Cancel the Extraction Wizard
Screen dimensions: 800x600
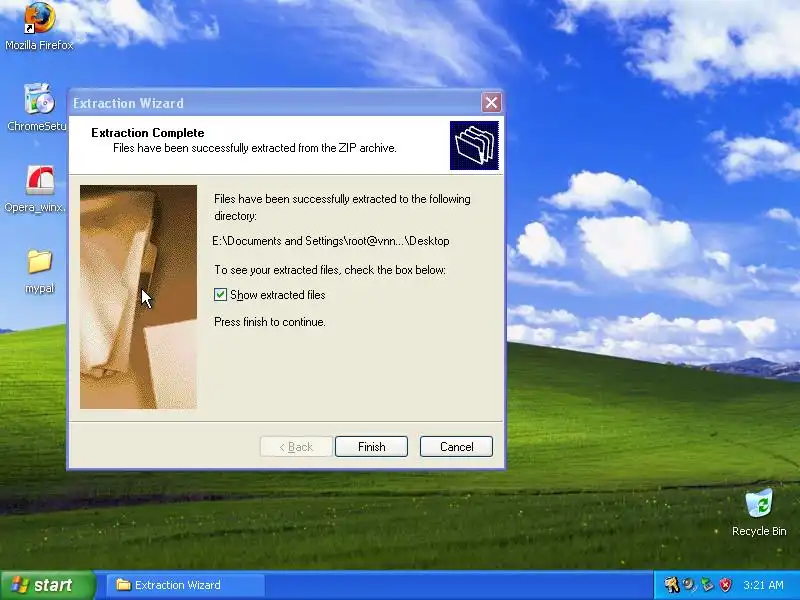[x=456, y=446]
